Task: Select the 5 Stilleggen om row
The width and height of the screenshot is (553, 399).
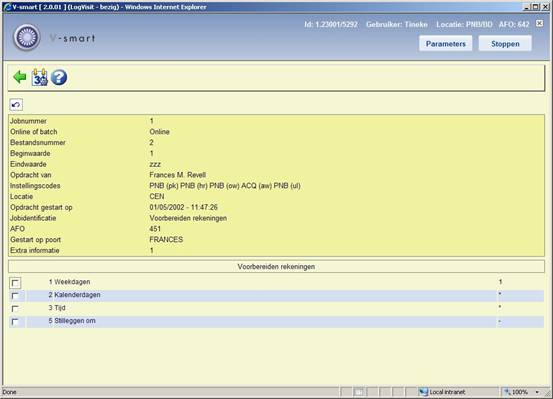Action: tap(276, 321)
